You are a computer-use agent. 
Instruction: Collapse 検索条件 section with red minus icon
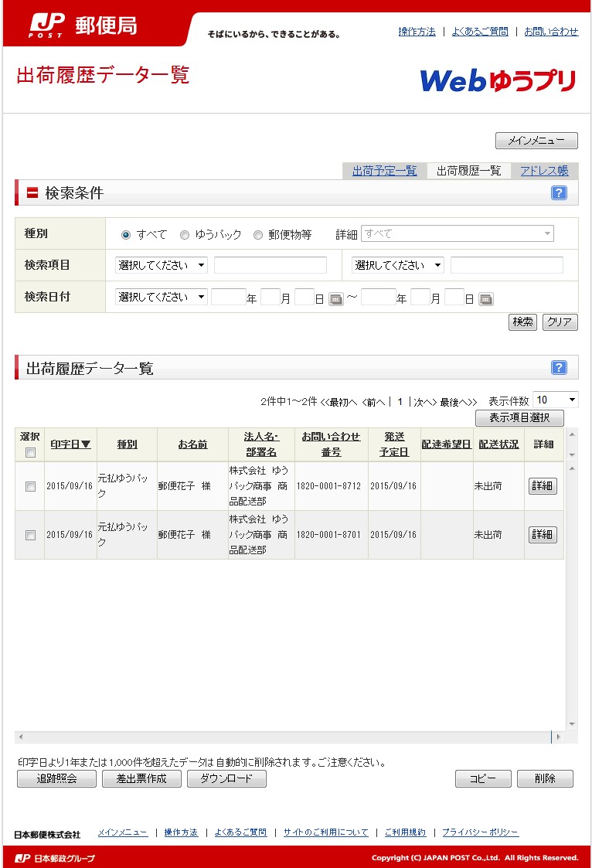tap(32, 192)
